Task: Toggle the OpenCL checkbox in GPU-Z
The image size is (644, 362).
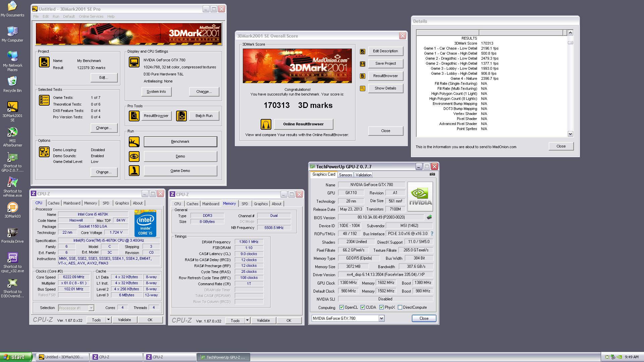Action: pos(341,307)
